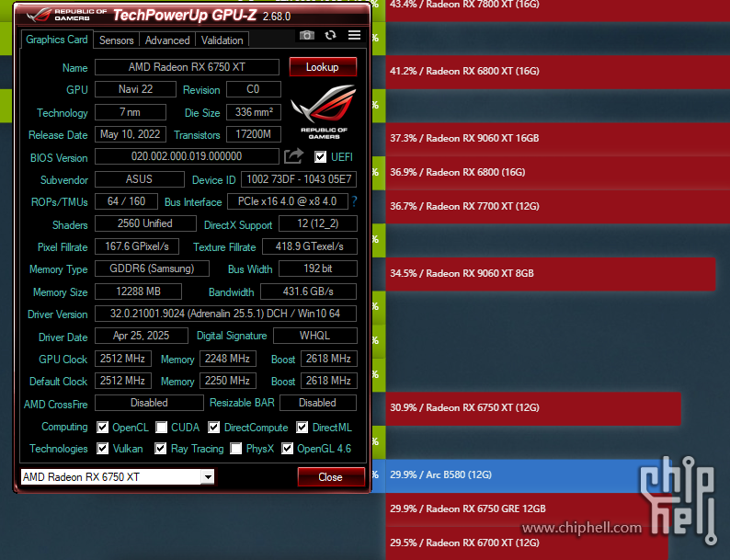Click the Transistors 17200M field
Viewport: 730px width, 560px height.
(x=254, y=134)
